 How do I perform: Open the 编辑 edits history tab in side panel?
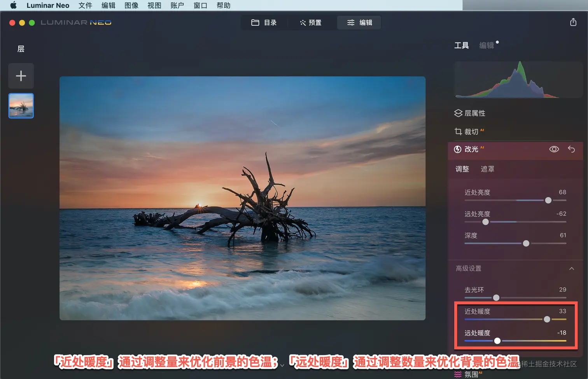click(486, 45)
